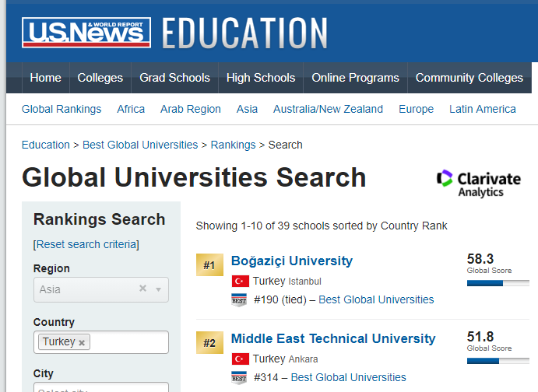Click Best badge icon beside #314 ranking
This screenshot has height=392, width=538.
pyautogui.click(x=240, y=377)
